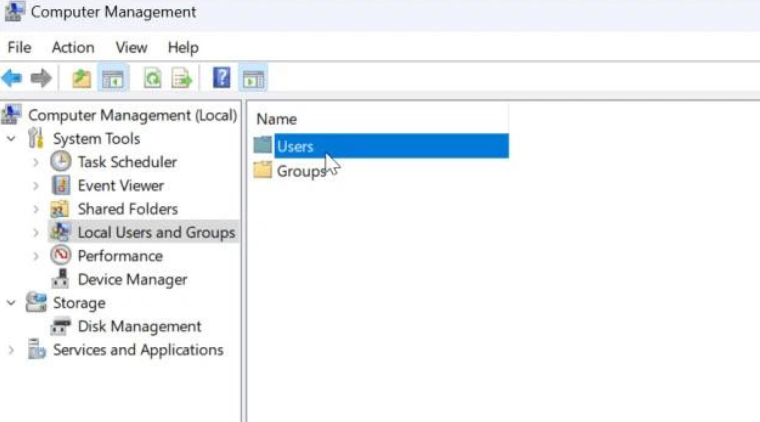
Task: Go back with the blue Back arrow
Action: coord(12,78)
